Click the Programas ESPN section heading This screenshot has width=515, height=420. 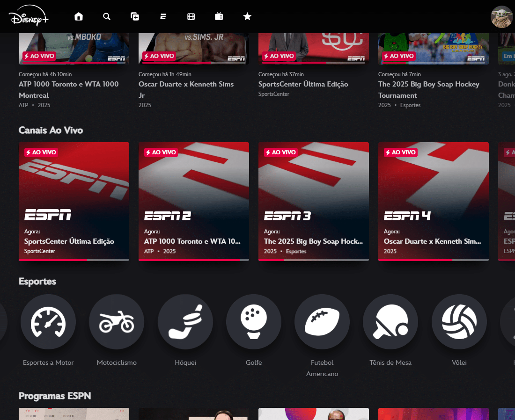pos(55,396)
